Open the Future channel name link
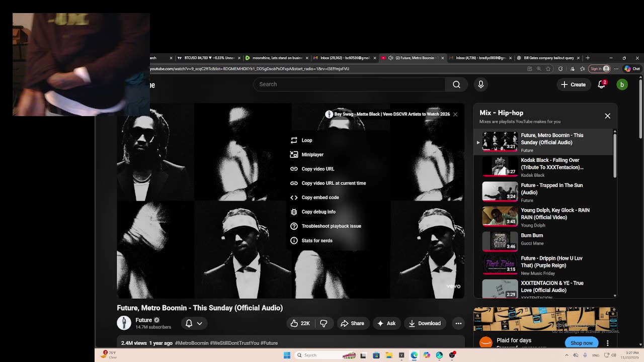The height and width of the screenshot is (362, 644). pos(143,320)
